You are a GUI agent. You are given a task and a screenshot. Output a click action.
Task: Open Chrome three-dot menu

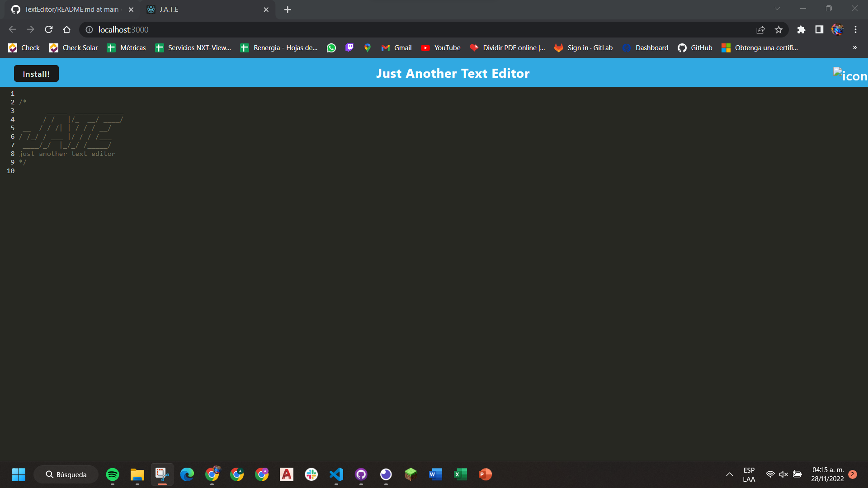[x=855, y=29]
